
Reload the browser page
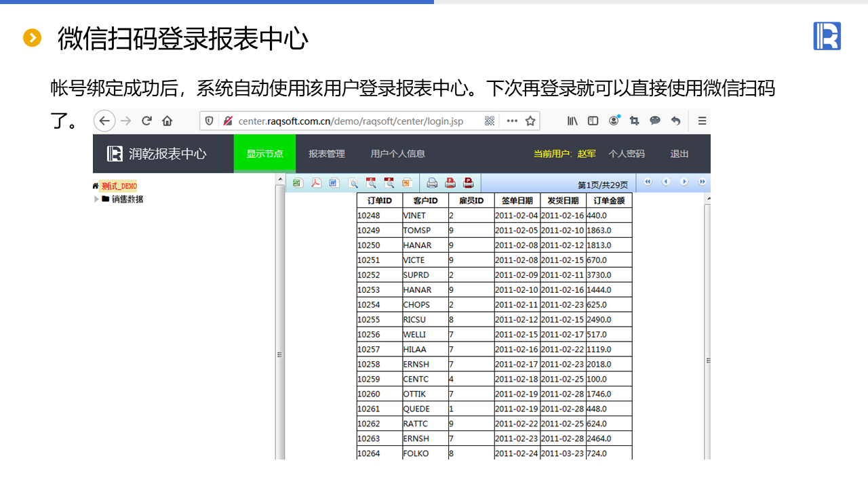pyautogui.click(x=146, y=121)
